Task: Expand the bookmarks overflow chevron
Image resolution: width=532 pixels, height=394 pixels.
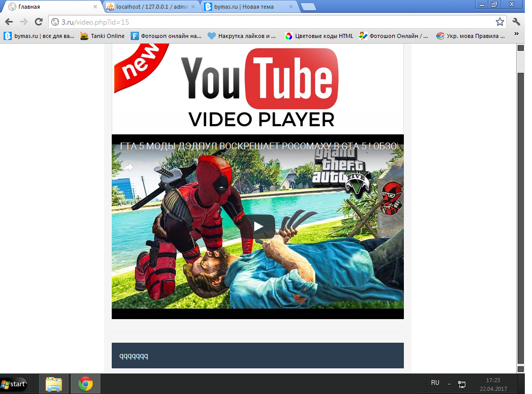Action: [x=516, y=34]
